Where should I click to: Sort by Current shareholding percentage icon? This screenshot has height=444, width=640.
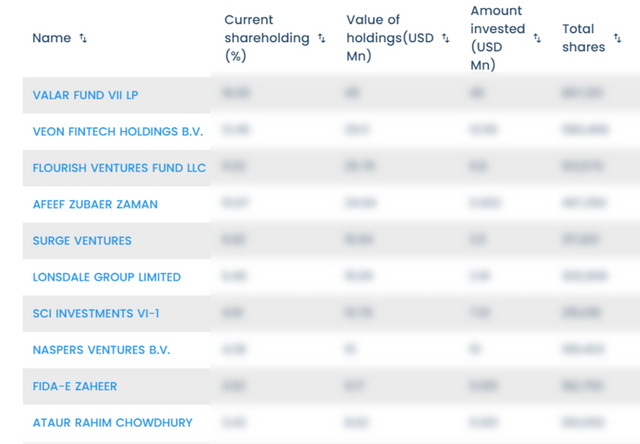coord(321,38)
